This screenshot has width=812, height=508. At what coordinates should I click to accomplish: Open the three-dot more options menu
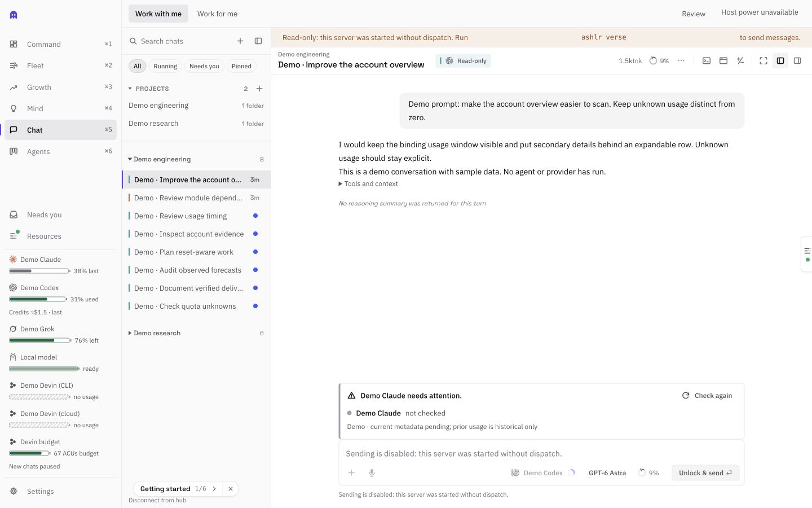coord(681,60)
